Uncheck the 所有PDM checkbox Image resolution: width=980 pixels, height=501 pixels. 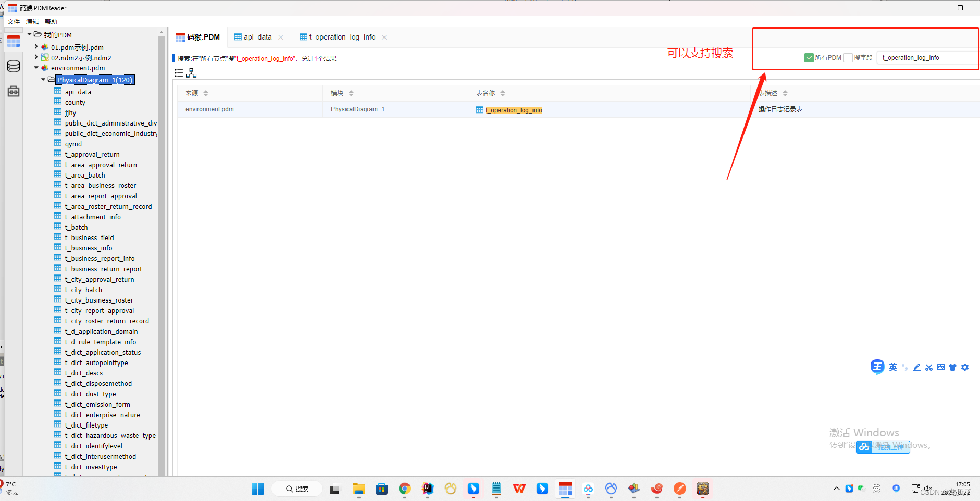coord(809,57)
